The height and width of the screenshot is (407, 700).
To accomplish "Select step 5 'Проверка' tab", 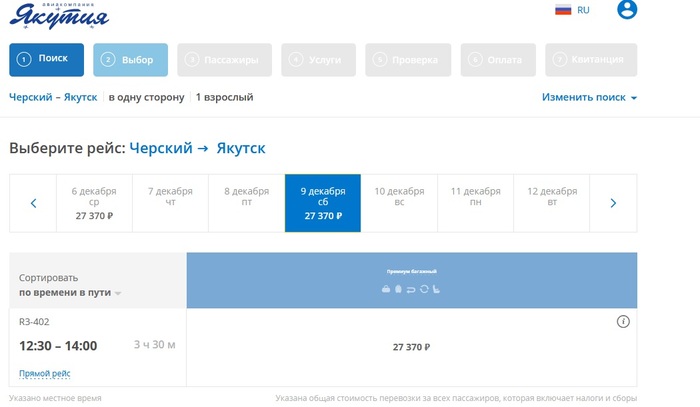I will point(408,60).
